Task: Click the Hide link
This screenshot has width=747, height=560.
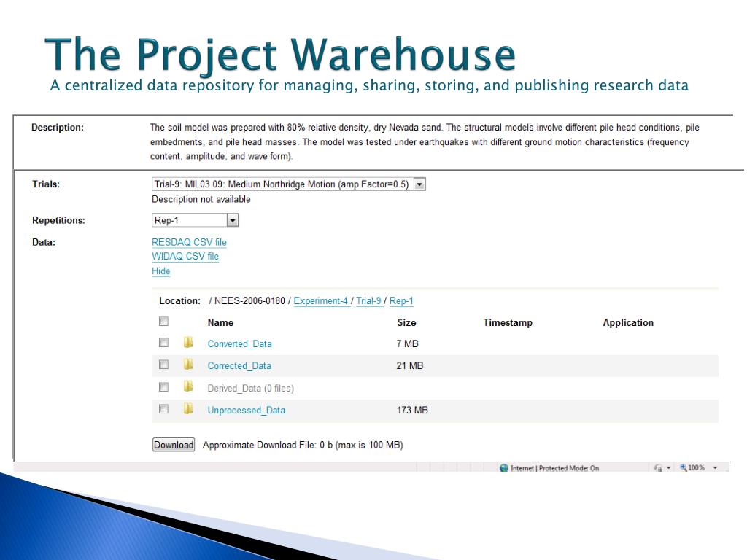Action: pyautogui.click(x=161, y=271)
